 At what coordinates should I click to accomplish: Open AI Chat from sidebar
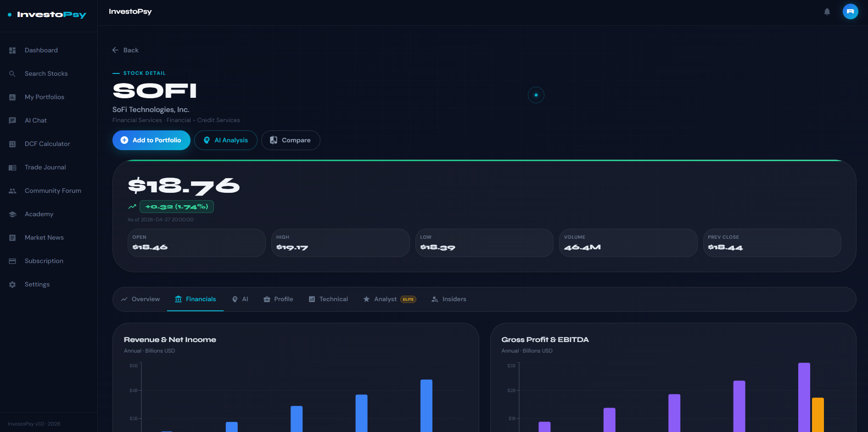(x=49, y=121)
